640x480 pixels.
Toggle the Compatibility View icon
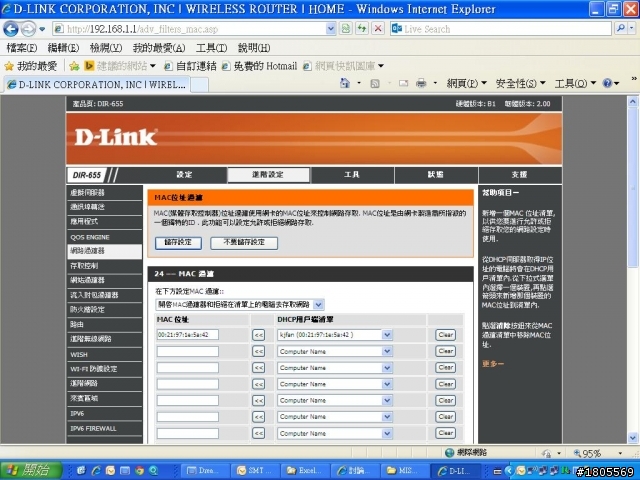346,29
